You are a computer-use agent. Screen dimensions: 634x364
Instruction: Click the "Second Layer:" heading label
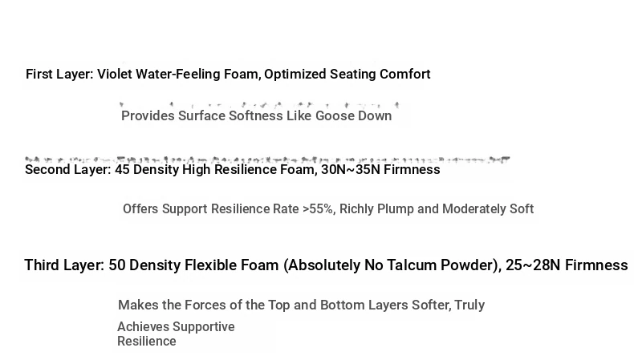coord(68,169)
